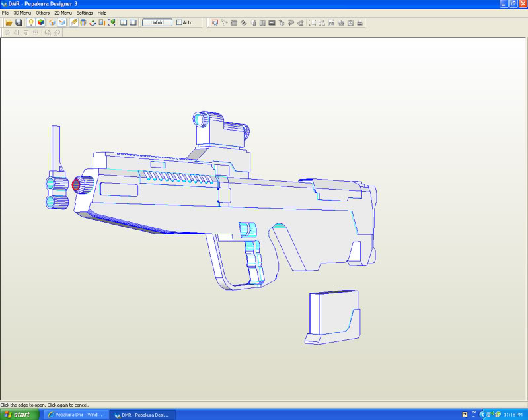This screenshot has height=420, width=528.
Task: Select the 2D select-and-move tool
Action: coord(215,23)
